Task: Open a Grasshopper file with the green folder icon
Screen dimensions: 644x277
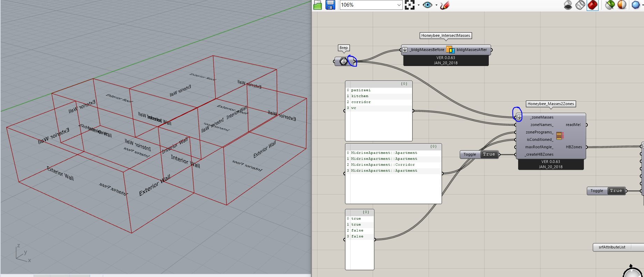Action: coord(317,5)
